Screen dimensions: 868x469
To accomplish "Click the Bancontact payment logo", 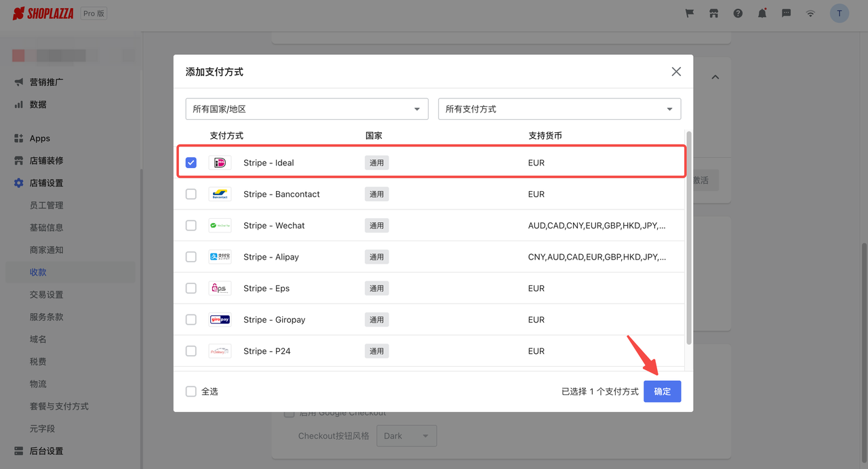I will point(220,194).
